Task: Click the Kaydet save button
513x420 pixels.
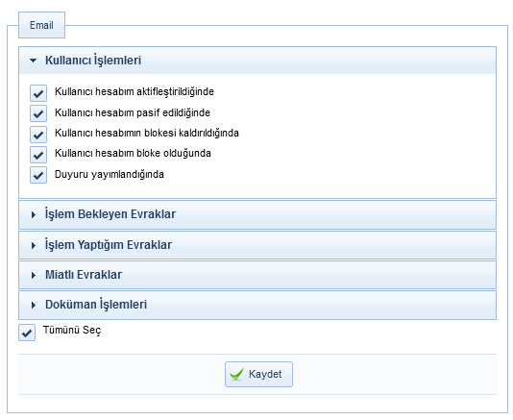Action: pyautogui.click(x=258, y=374)
